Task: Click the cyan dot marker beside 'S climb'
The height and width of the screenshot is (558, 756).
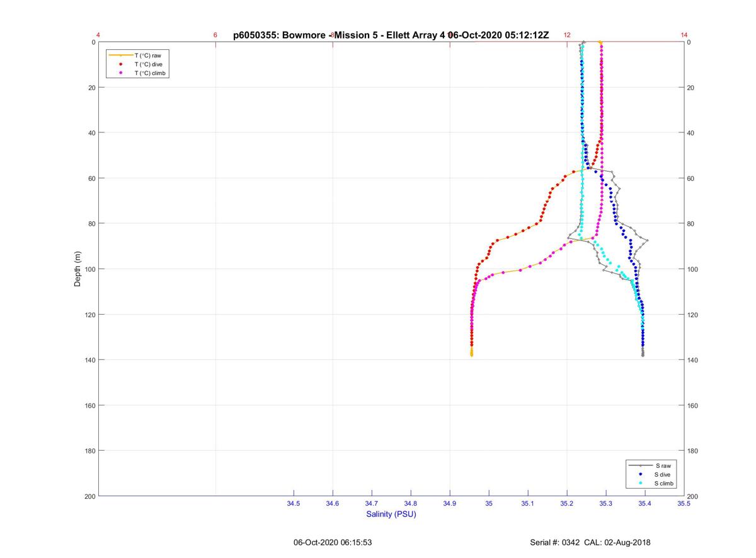Action: pos(641,483)
